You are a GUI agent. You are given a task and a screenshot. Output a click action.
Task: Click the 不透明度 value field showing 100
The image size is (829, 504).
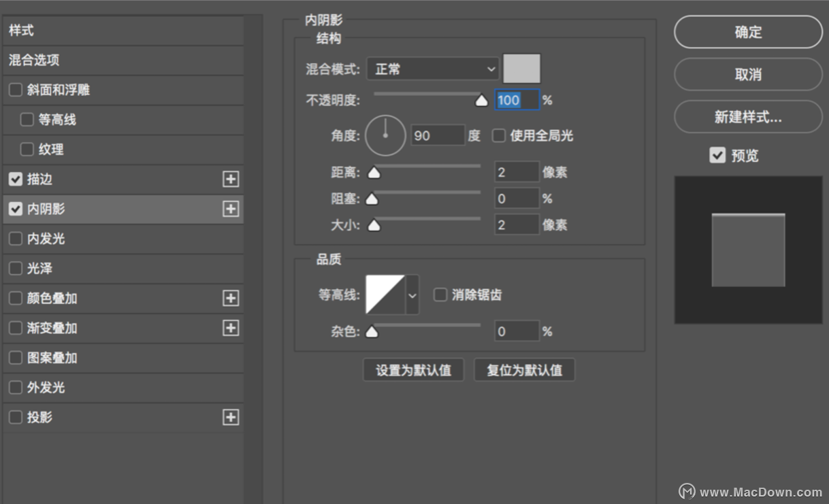pos(517,100)
